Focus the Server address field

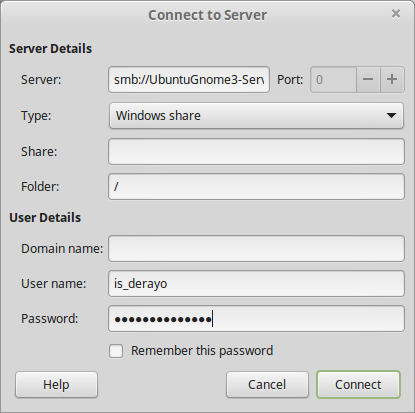(x=189, y=80)
